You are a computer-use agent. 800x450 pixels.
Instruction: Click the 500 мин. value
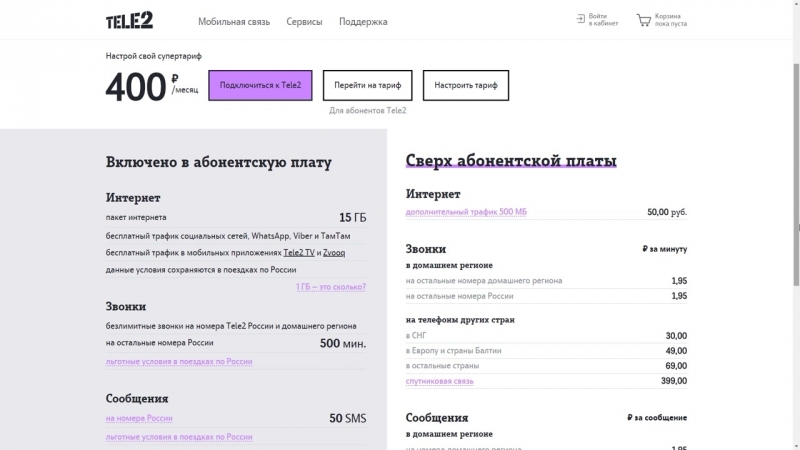343,343
